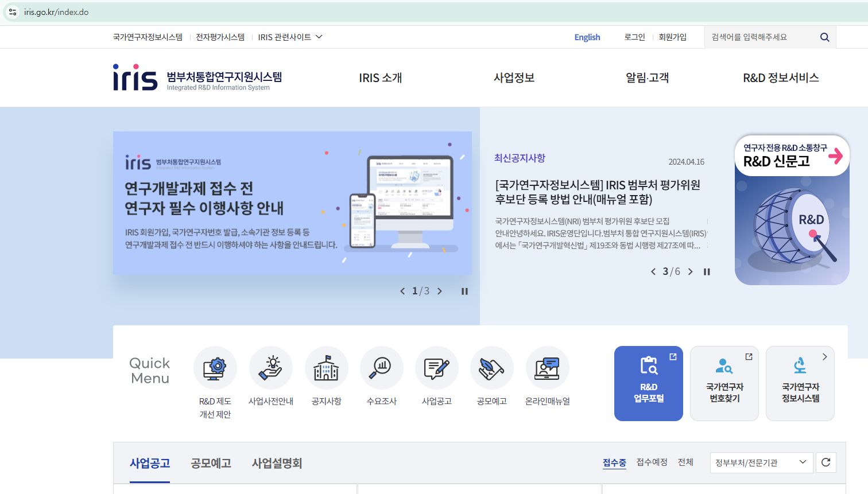Open the 알림·고객 menu

click(648, 78)
